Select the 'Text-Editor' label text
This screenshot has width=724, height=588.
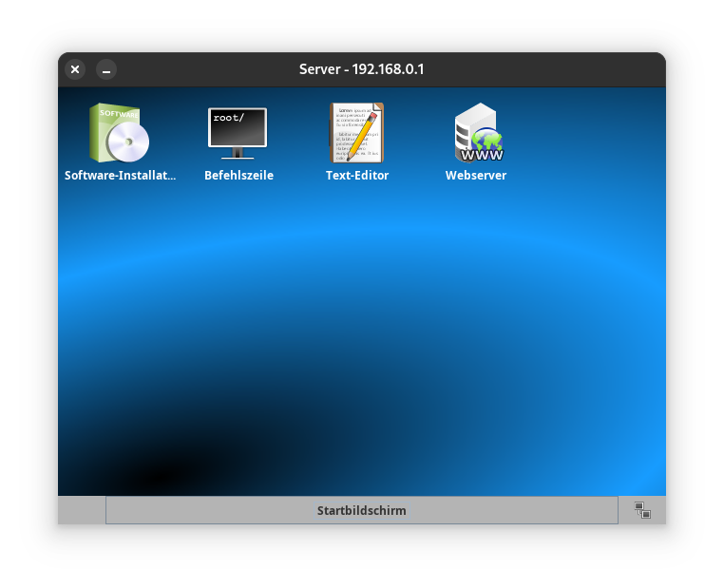tap(357, 176)
